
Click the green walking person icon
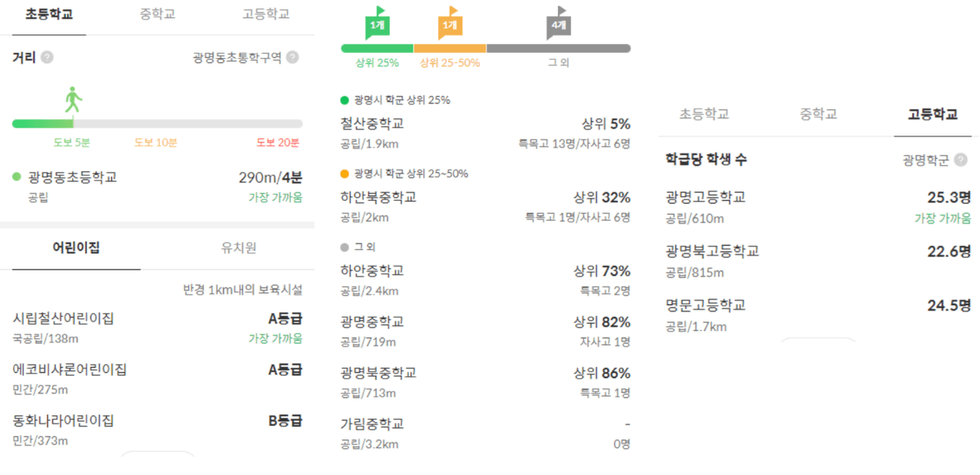74,100
